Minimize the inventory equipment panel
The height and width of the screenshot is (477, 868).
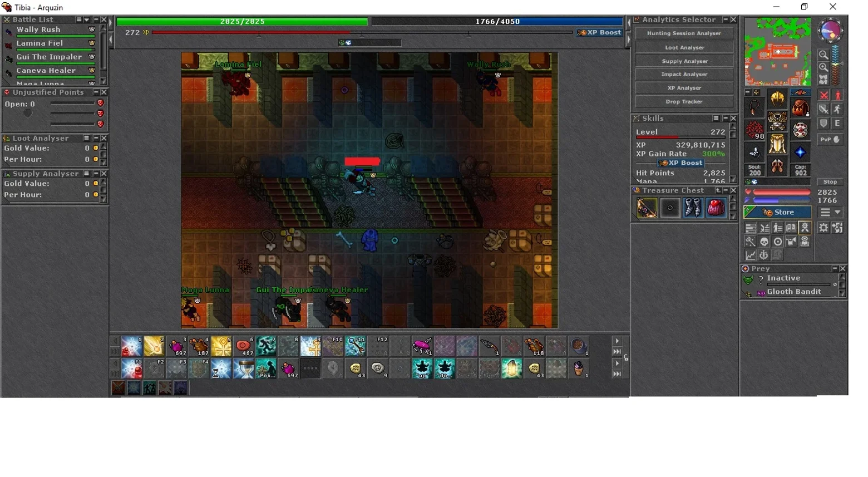click(748, 92)
